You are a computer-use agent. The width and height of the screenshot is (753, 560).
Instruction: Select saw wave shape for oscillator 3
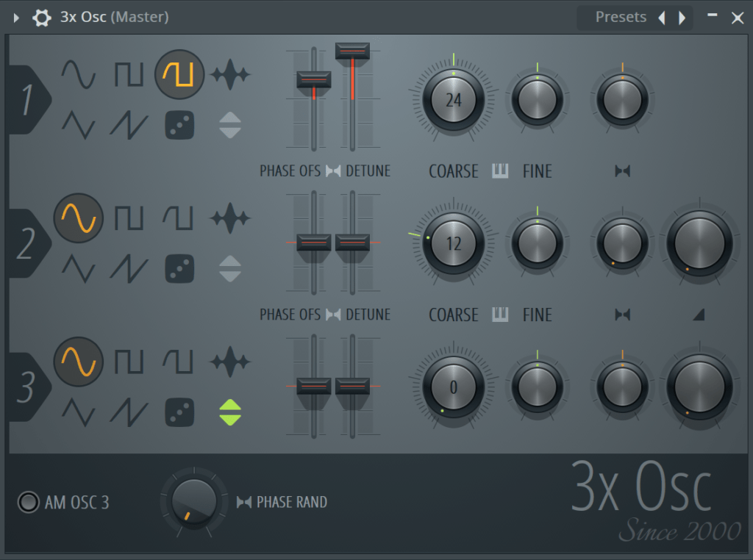pyautogui.click(x=129, y=412)
